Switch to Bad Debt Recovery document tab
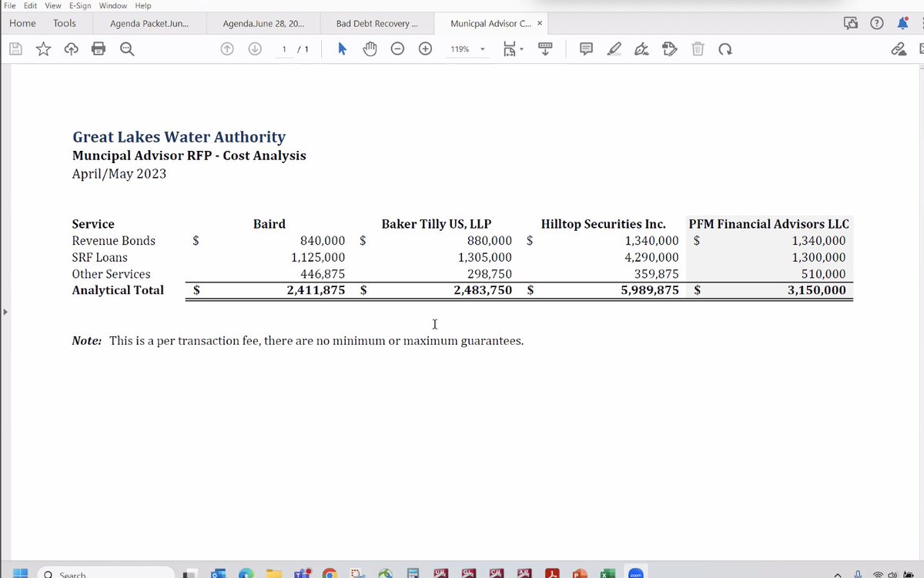 click(x=377, y=24)
